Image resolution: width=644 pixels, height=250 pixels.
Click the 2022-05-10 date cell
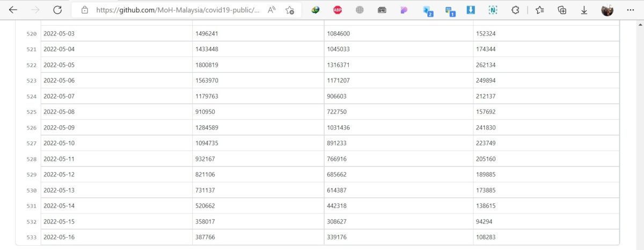59,144
